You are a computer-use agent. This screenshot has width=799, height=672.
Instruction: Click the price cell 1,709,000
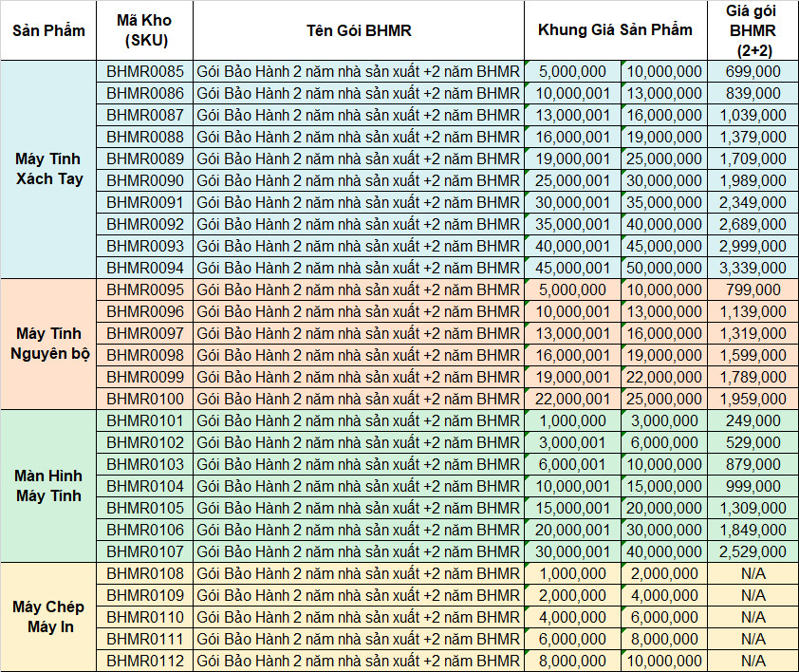(x=753, y=159)
